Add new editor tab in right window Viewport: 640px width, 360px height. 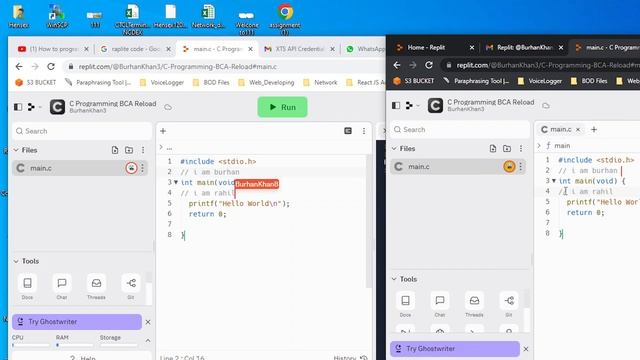[594, 129]
